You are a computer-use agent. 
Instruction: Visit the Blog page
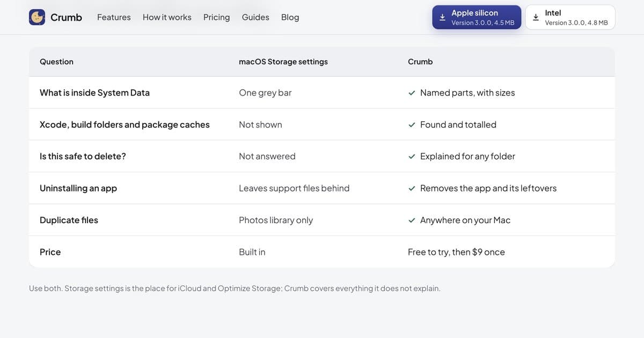tap(290, 17)
